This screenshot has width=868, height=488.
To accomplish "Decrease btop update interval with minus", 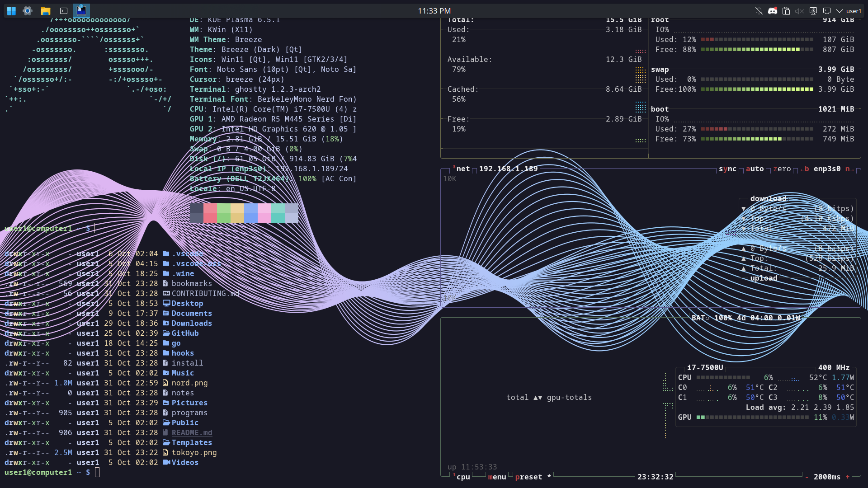I will (x=807, y=477).
